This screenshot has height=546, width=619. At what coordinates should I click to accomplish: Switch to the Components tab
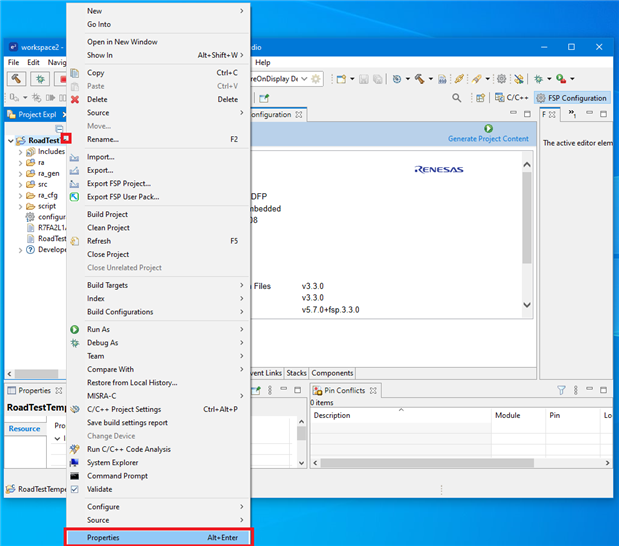coord(333,373)
